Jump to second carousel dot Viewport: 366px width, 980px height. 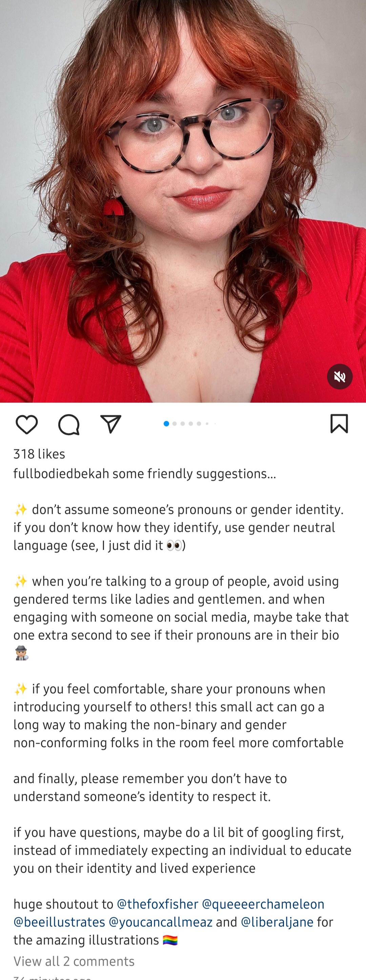pyautogui.click(x=175, y=423)
